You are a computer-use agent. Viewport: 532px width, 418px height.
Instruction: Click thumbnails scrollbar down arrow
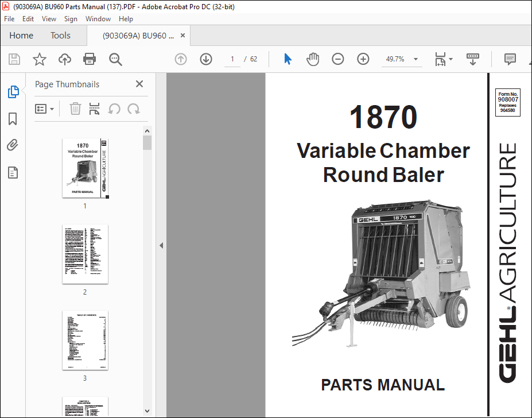pos(147,411)
